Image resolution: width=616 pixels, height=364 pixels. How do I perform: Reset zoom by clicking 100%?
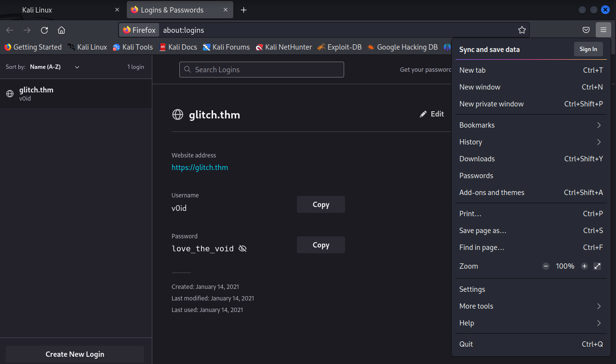[x=565, y=266]
